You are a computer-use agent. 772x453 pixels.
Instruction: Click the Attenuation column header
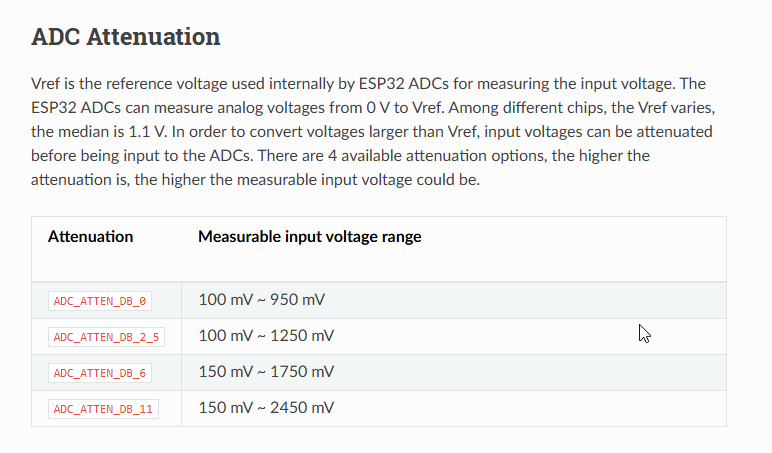(x=91, y=237)
